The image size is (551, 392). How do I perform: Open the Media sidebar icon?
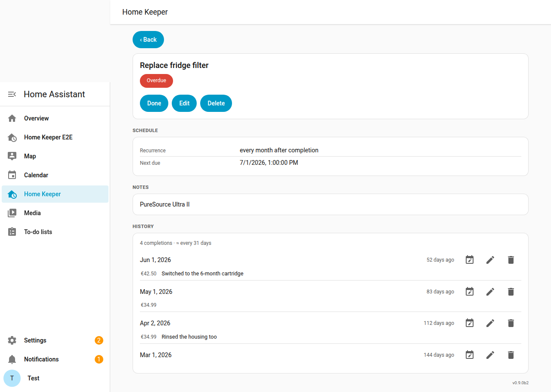point(12,213)
